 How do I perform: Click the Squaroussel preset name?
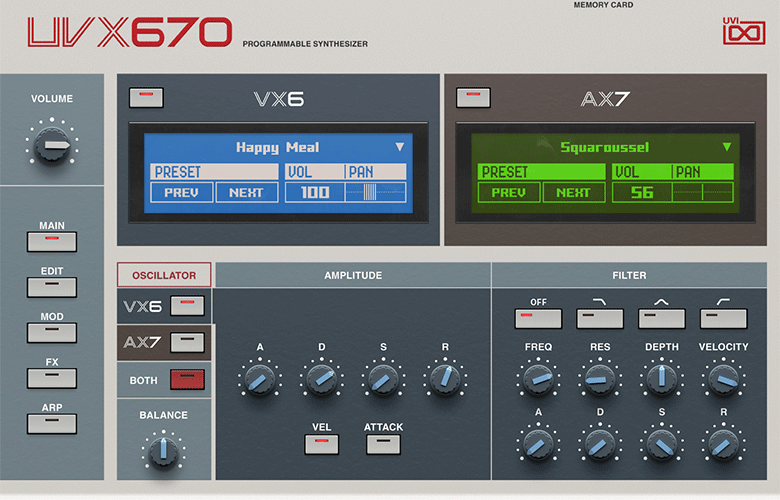[x=604, y=148]
